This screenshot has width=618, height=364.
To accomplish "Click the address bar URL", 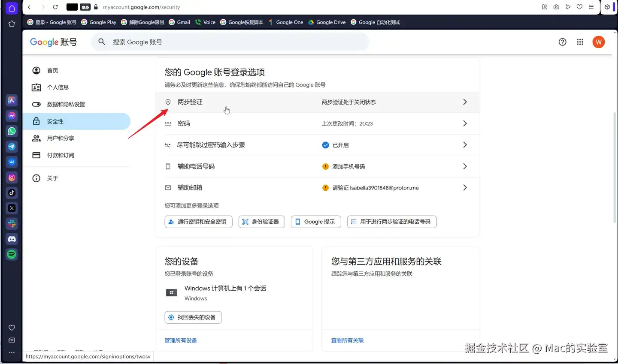I will pyautogui.click(x=142, y=7).
